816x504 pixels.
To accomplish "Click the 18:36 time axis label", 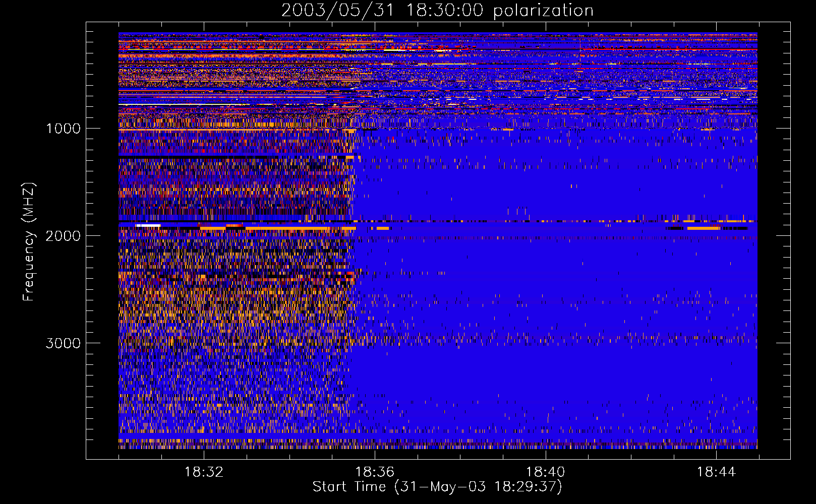I will (x=375, y=472).
